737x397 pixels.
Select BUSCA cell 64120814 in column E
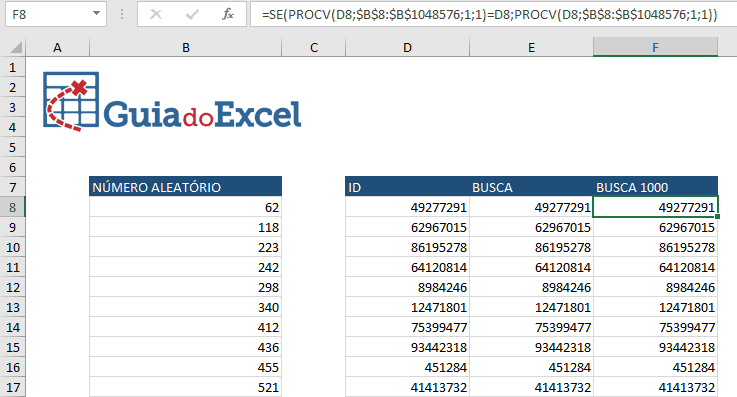pyautogui.click(x=531, y=267)
